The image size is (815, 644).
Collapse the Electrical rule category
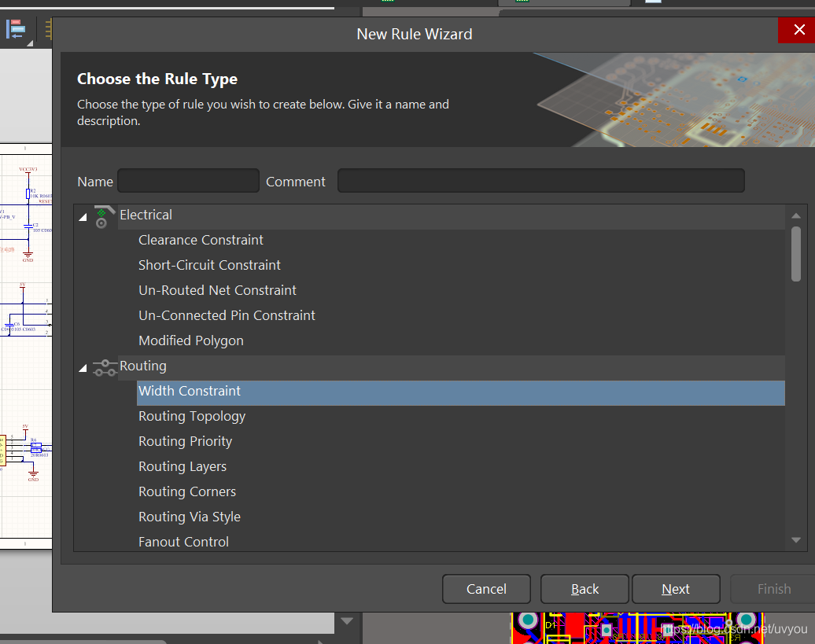pos(83,217)
